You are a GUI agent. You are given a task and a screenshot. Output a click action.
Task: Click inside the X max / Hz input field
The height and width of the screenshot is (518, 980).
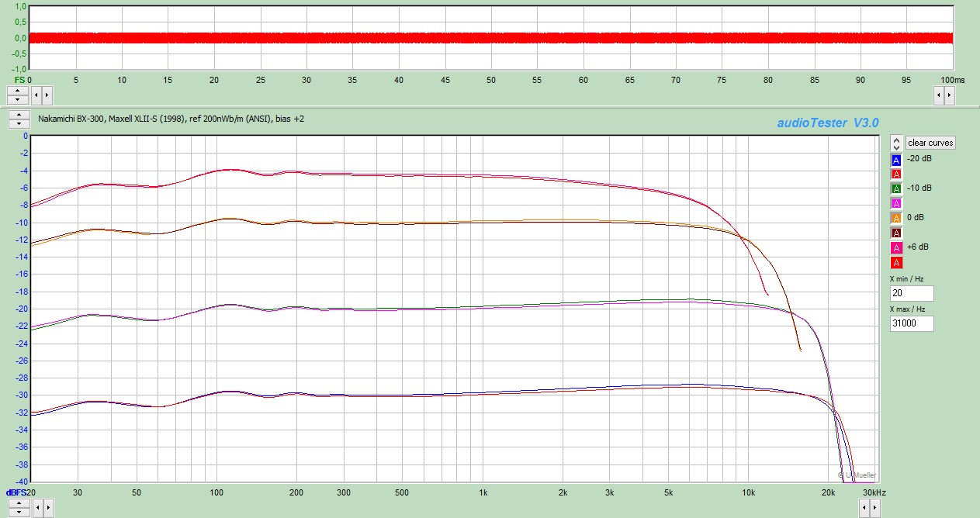[911, 323]
